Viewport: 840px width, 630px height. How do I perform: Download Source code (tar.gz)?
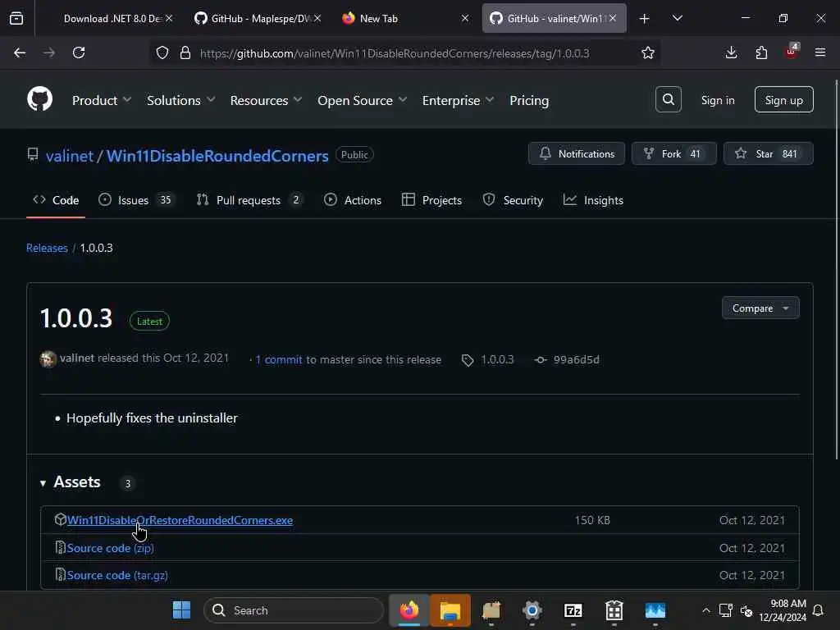tap(117, 575)
